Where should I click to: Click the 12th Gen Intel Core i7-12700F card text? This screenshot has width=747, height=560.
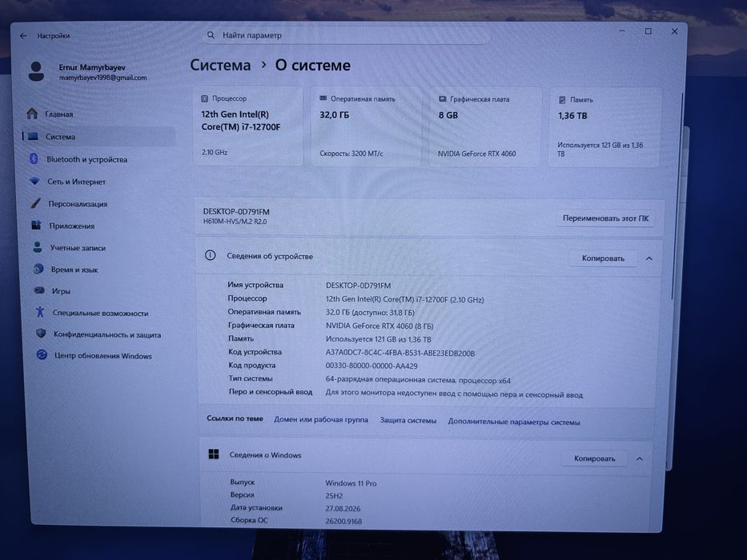tap(240, 121)
